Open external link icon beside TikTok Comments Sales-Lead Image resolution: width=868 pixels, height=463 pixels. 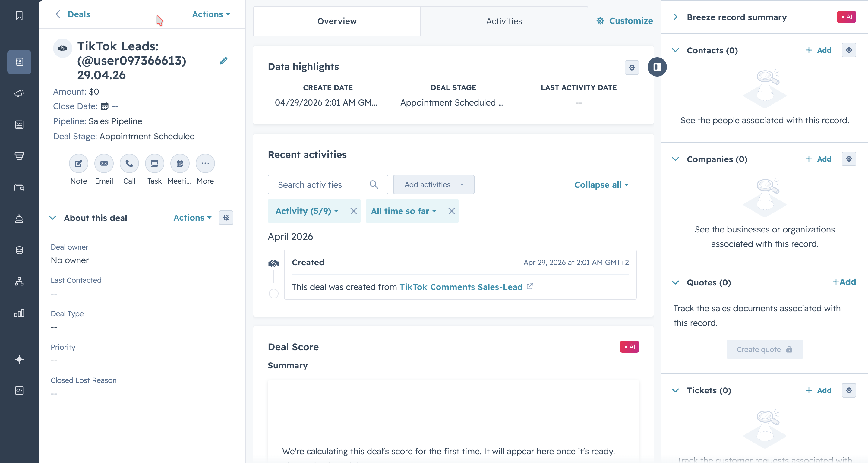coord(530,286)
